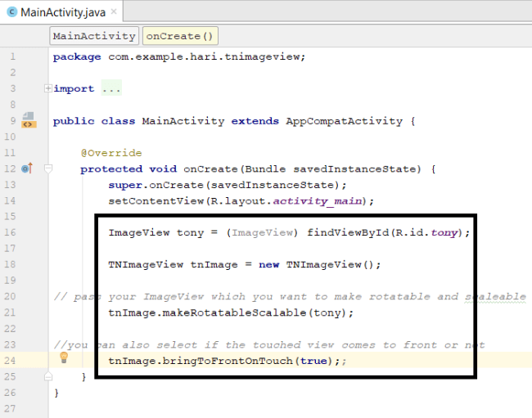Image resolution: width=532 pixels, height=418 pixels.
Task: Close the MainActivity.java tab
Action: coord(114,12)
